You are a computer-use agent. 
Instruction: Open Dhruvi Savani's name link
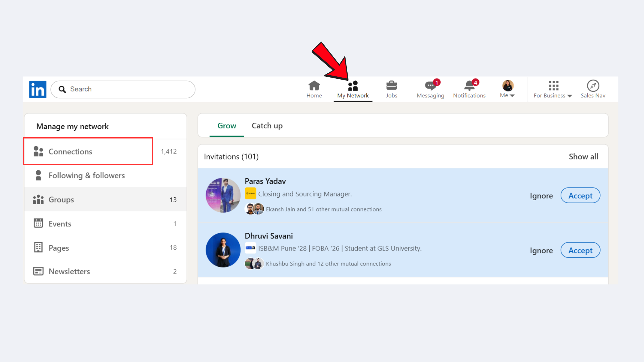(269, 236)
